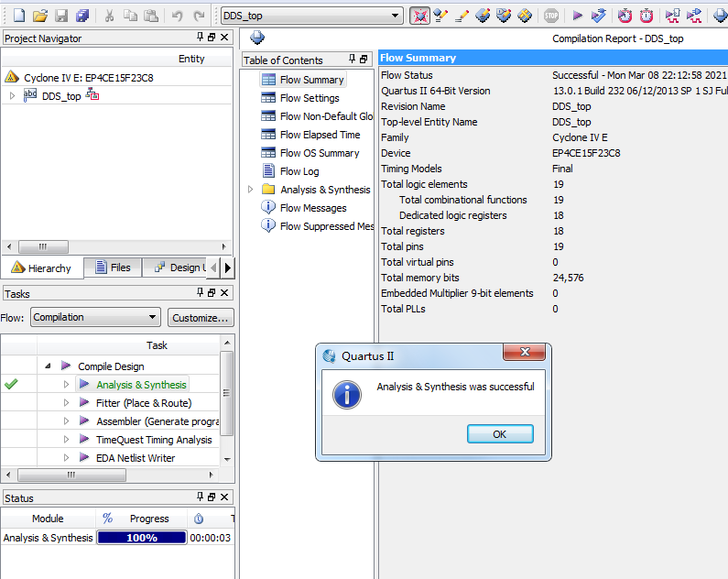
Task: Expand the Fitter (Place & Route) task
Action: (67, 402)
